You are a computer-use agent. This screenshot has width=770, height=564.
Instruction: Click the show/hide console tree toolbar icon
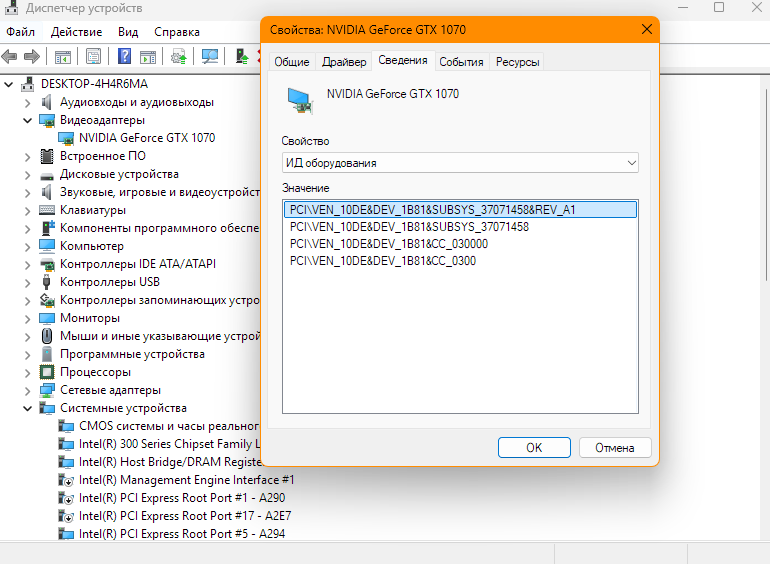point(62,56)
